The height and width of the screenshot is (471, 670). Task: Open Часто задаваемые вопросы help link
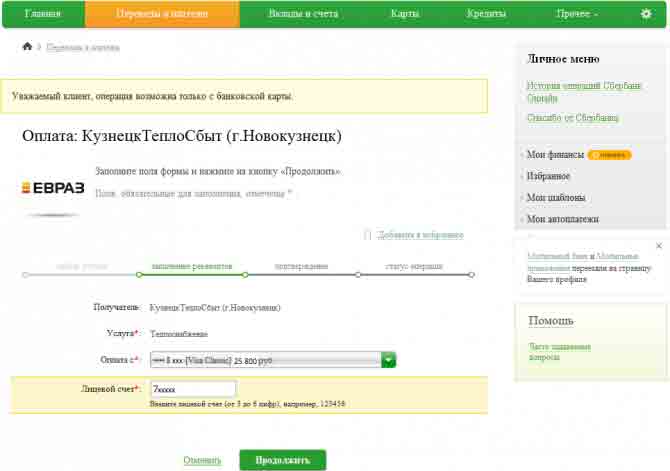tap(559, 352)
